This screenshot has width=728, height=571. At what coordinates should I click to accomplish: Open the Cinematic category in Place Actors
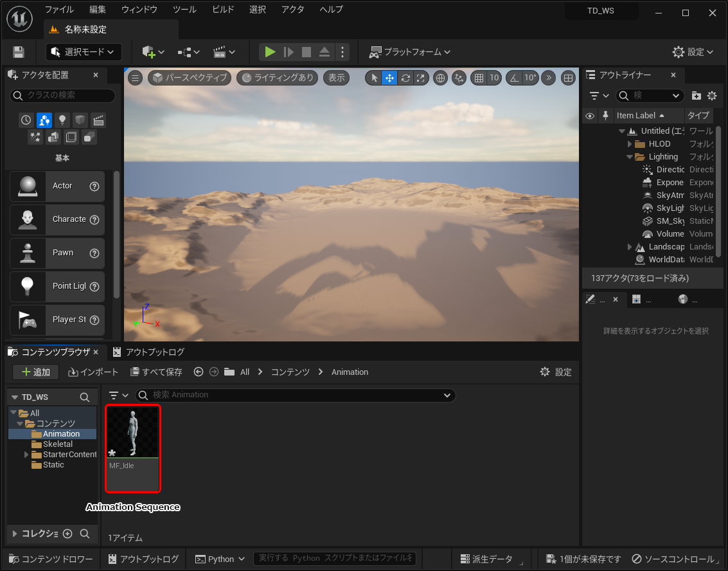coord(98,120)
